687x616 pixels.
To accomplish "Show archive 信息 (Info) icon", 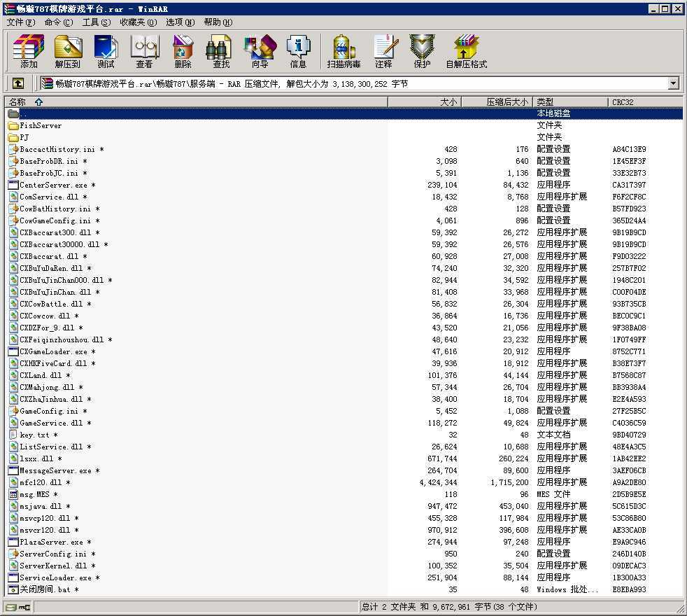I will coord(298,52).
